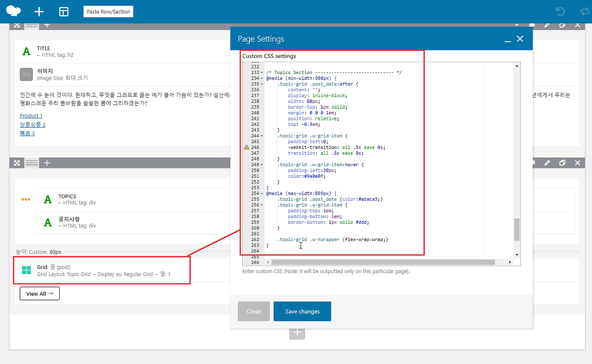
Task: Select TOPICS text element icon
Action: click(48, 199)
